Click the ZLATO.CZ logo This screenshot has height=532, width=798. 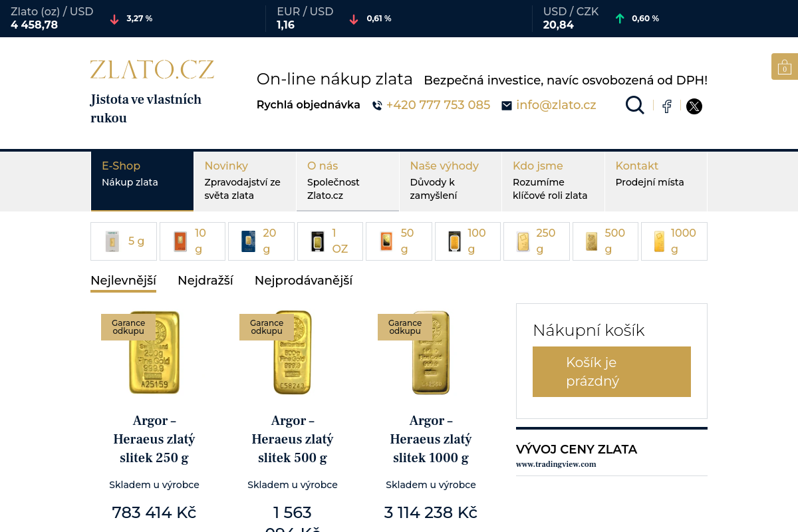pyautogui.click(x=152, y=70)
